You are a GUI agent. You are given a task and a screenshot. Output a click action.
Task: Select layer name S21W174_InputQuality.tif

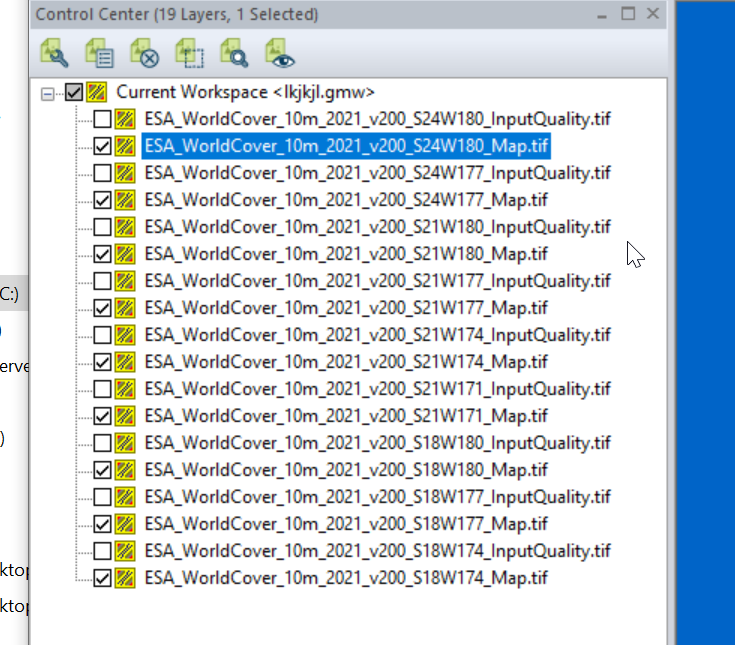[377, 335]
